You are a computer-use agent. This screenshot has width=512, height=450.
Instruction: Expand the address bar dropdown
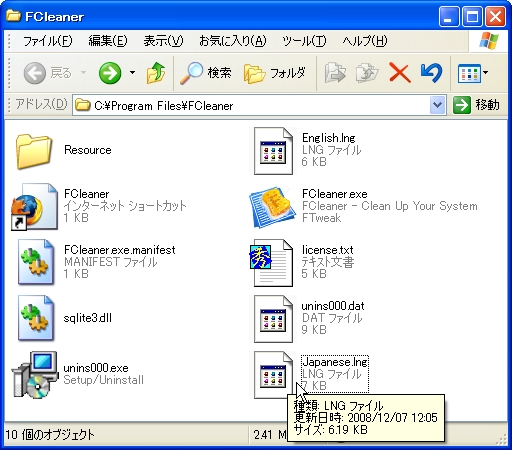click(437, 105)
